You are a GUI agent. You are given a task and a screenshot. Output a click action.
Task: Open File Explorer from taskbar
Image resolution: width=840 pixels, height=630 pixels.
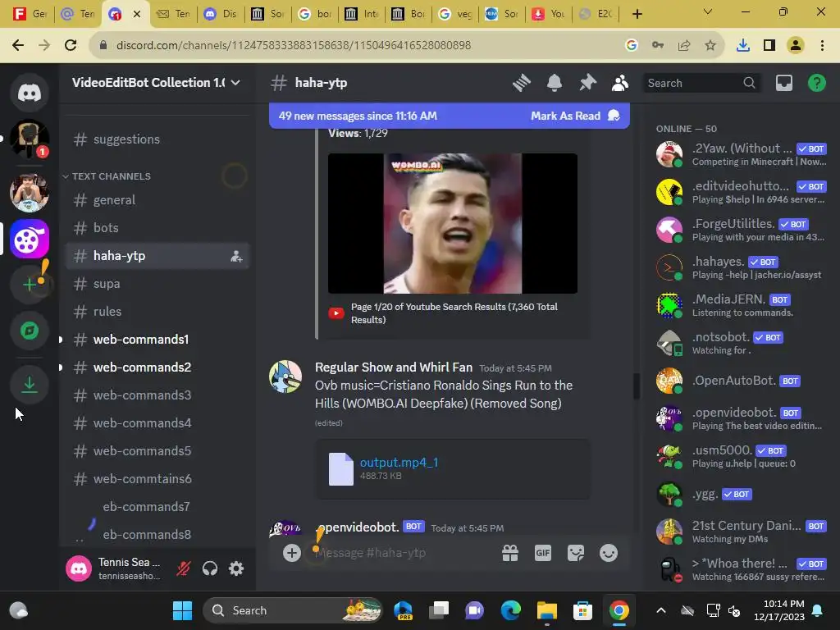point(547,610)
